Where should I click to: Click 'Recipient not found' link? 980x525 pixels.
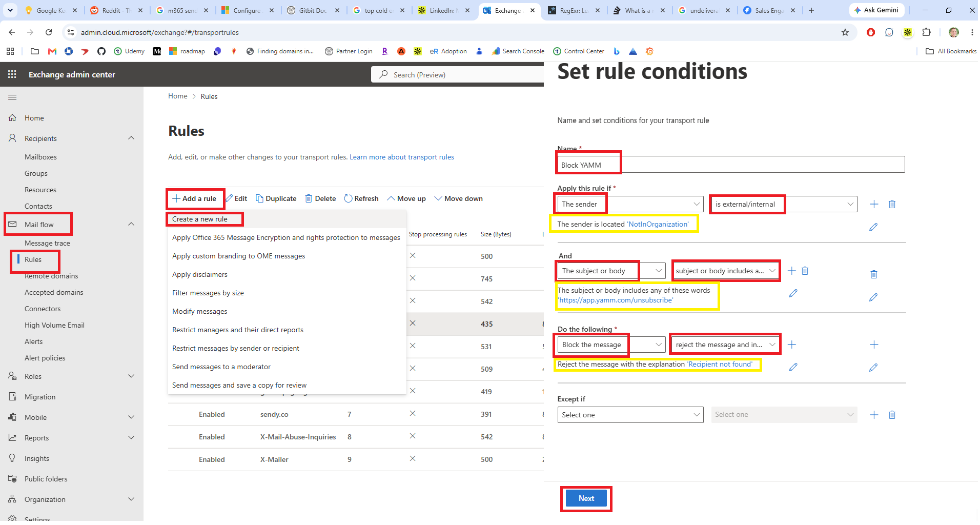[x=720, y=364]
